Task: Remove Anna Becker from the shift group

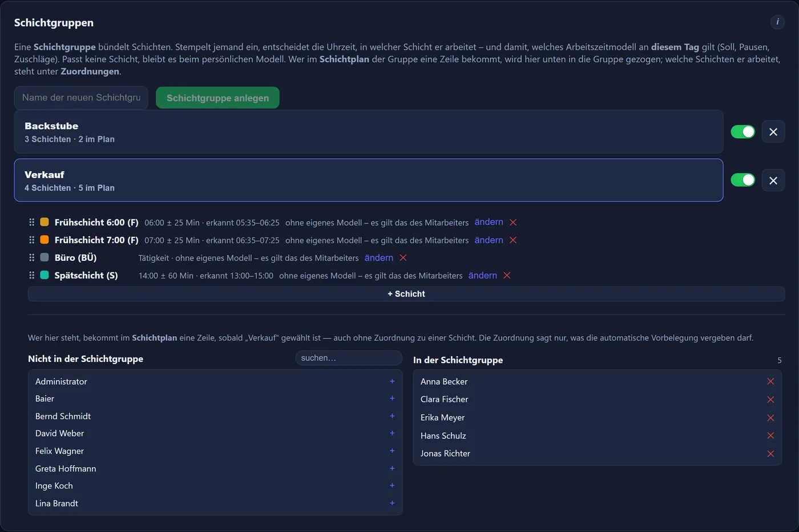Action: 770,381
